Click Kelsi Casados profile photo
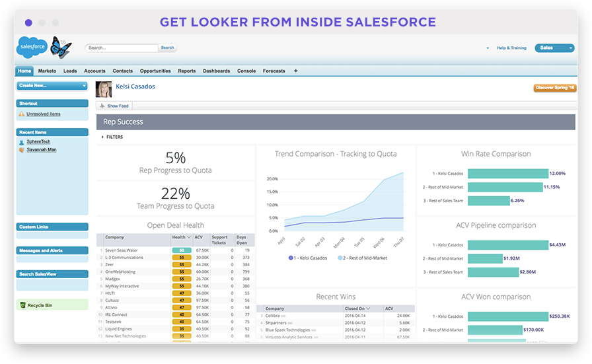Image resolution: width=592 pixels, height=364 pixels. coord(104,89)
